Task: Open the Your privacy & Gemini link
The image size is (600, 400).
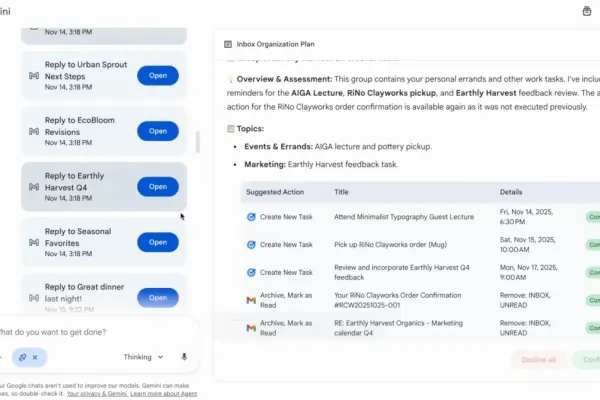Action: pos(97,394)
